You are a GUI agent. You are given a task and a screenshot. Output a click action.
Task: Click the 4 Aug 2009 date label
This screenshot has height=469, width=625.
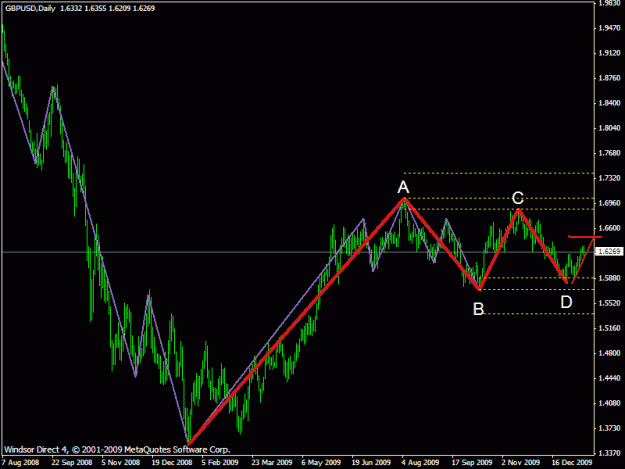point(420,463)
